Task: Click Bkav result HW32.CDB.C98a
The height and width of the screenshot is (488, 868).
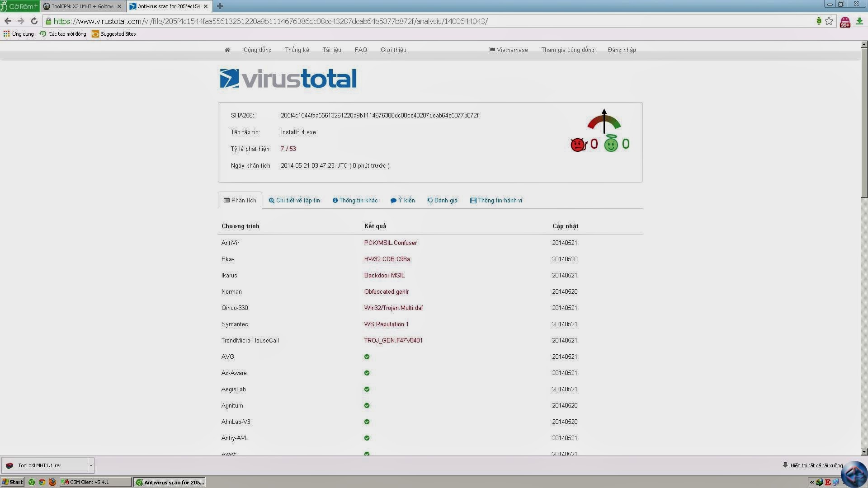Action: (x=387, y=259)
